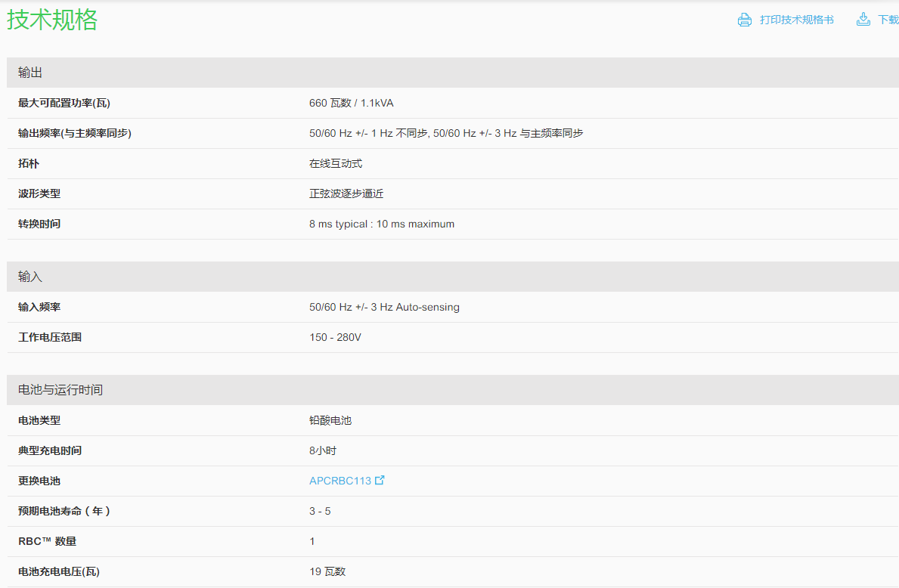Viewport: 899px width, 588px height.
Task: Open the 打印技术规格书 link
Action: [x=796, y=20]
